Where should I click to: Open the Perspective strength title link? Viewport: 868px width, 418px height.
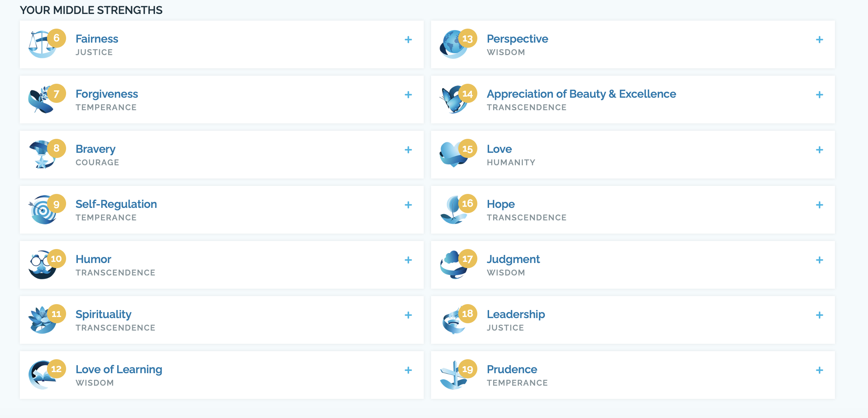517,39
